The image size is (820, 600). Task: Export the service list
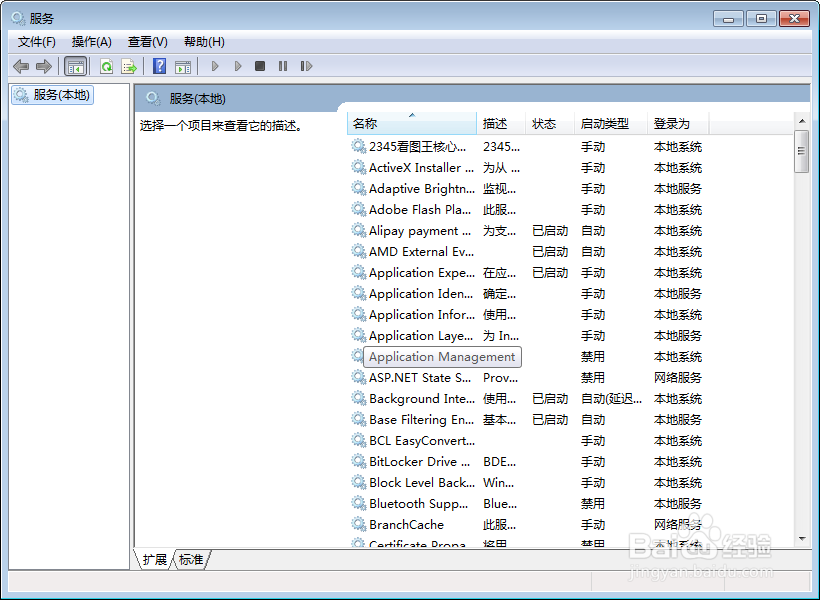click(x=129, y=66)
